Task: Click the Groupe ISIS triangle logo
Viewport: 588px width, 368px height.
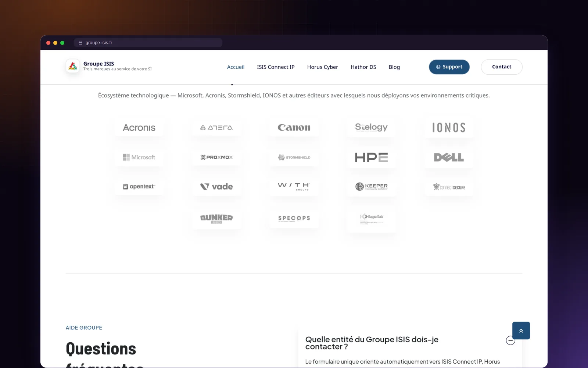Action: coord(73,66)
